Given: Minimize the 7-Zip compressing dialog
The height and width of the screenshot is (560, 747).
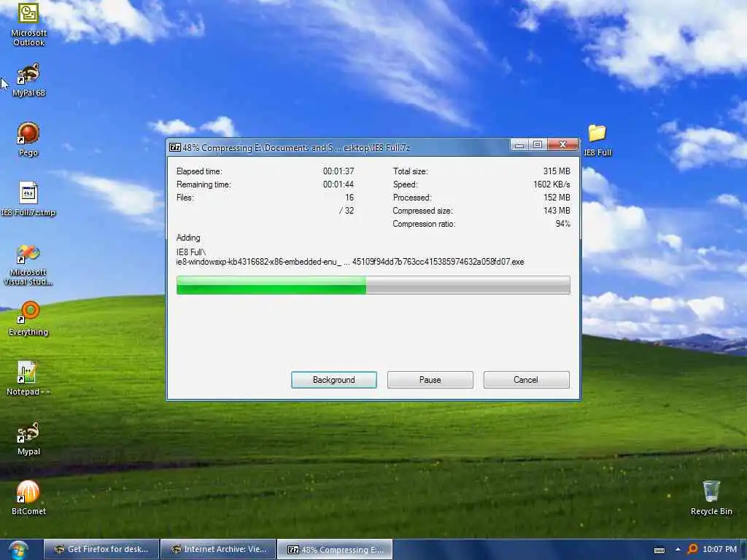Looking at the screenshot, I should point(519,144).
